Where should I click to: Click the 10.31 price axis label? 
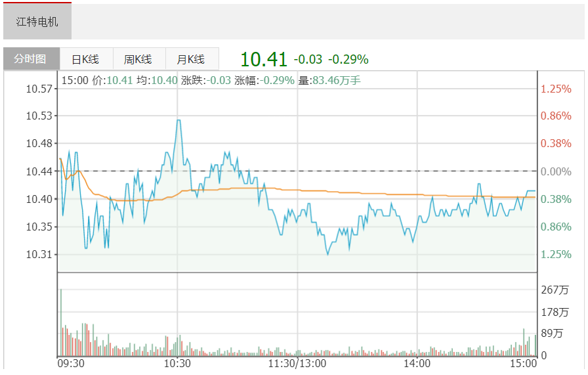pyautogui.click(x=39, y=255)
